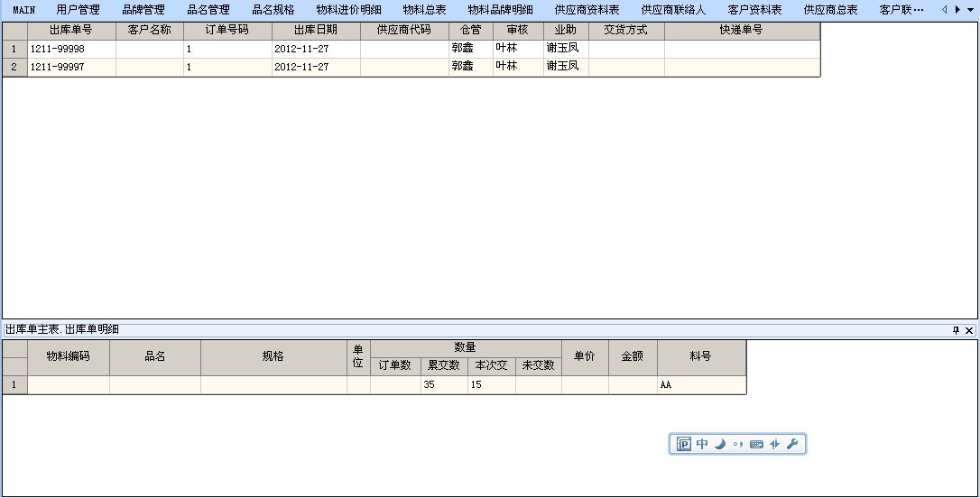Click the IME logo icon on the floating input bar

(x=684, y=444)
